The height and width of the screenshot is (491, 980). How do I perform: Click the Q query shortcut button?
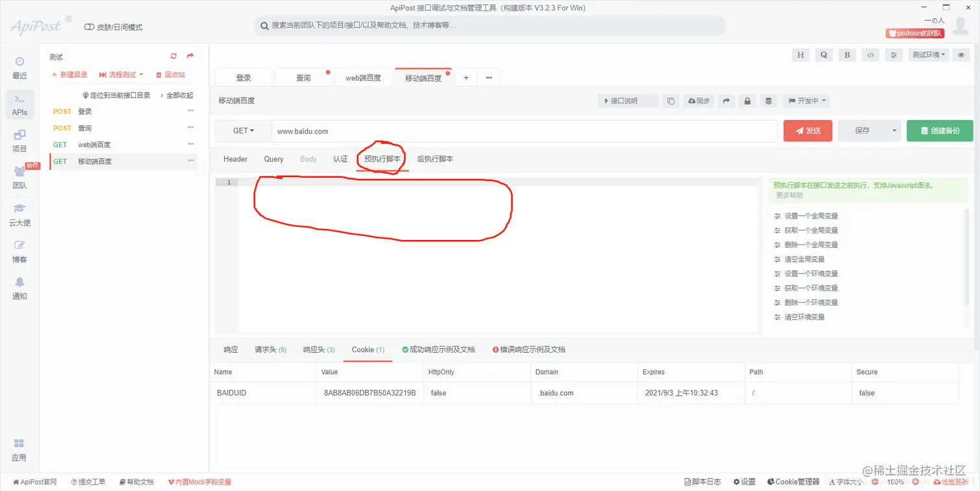[824, 55]
